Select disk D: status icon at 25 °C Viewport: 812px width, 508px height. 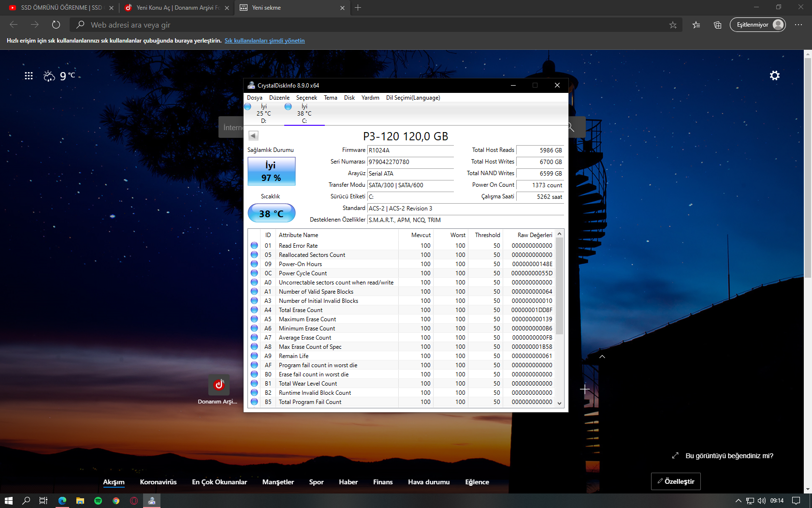[x=248, y=106]
